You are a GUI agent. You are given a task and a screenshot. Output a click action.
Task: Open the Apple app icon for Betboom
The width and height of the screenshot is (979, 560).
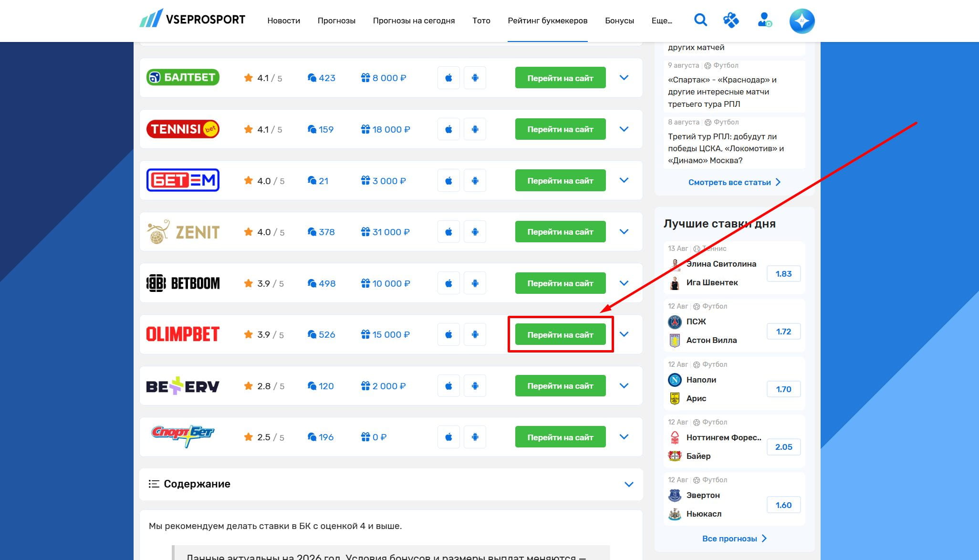tap(448, 283)
